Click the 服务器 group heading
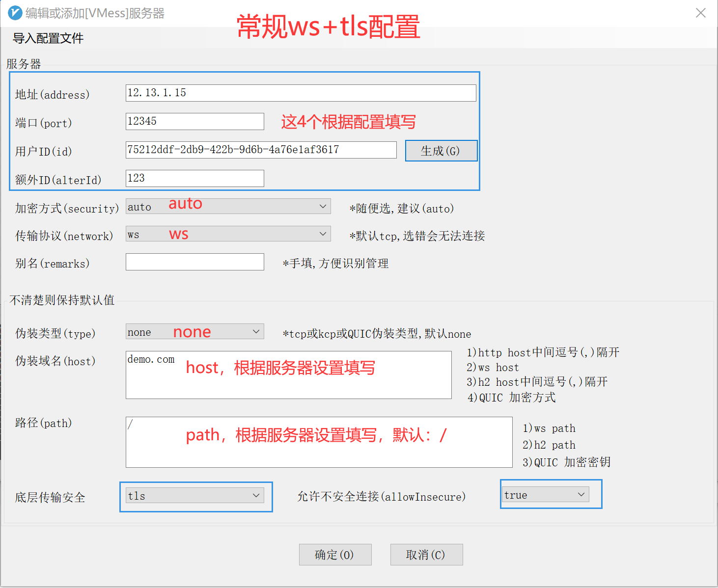Image resolution: width=718 pixels, height=588 pixels. tap(24, 64)
